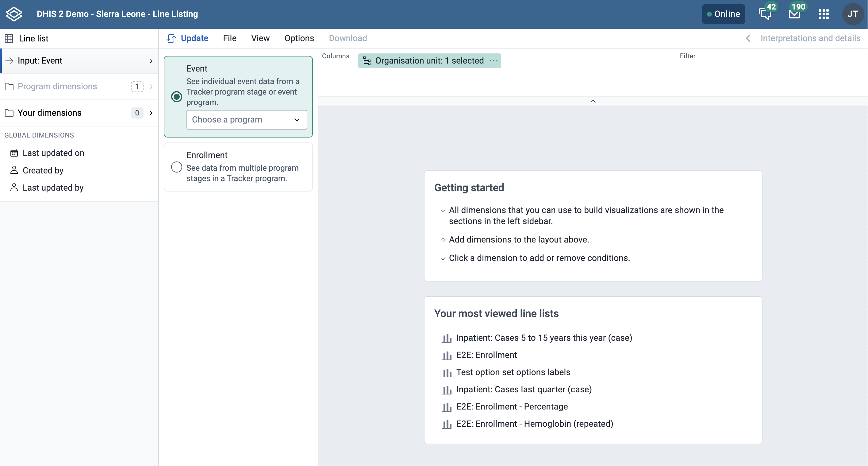The height and width of the screenshot is (466, 868).
Task: Click the Online status indicator
Action: point(724,14)
